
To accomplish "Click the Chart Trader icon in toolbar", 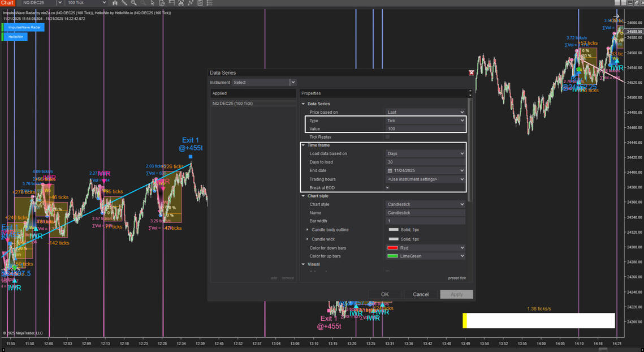I will [181, 3].
